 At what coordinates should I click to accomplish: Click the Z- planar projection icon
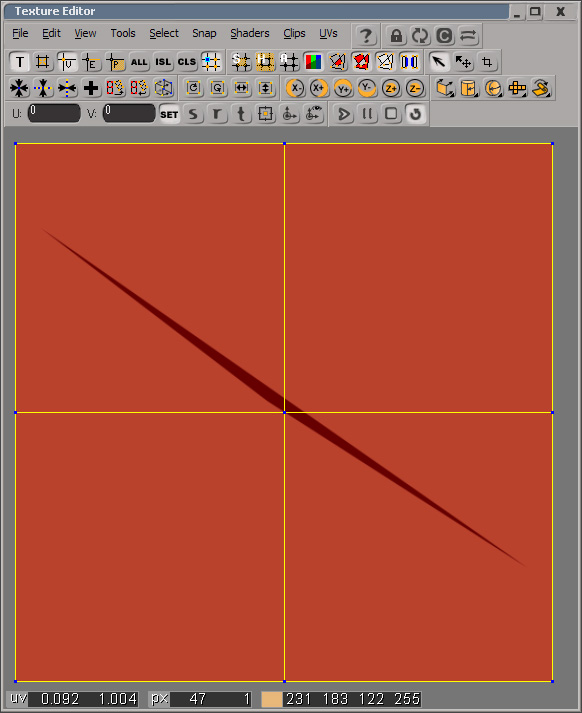(414, 88)
